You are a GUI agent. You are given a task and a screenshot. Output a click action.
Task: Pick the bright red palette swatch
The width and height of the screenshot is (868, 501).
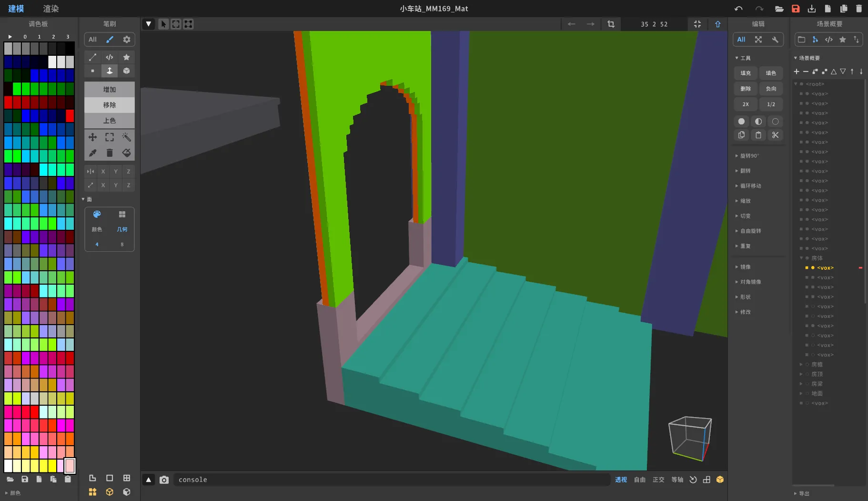[70, 116]
